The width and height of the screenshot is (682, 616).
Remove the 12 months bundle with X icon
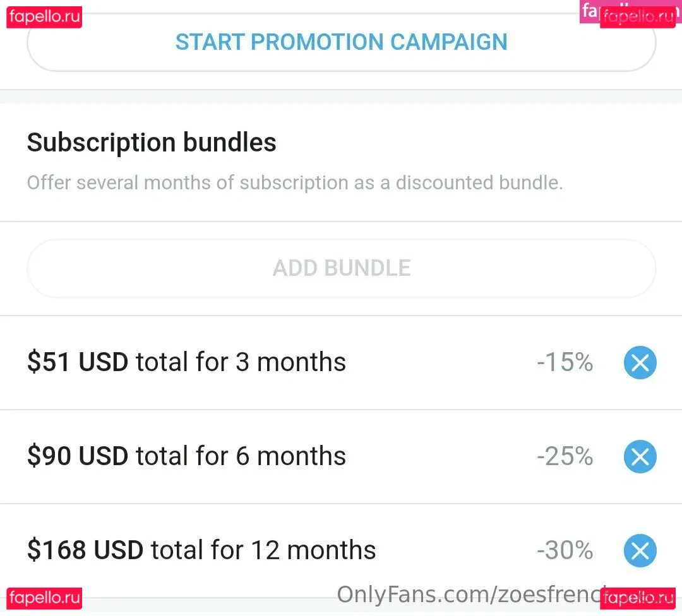[x=640, y=551]
